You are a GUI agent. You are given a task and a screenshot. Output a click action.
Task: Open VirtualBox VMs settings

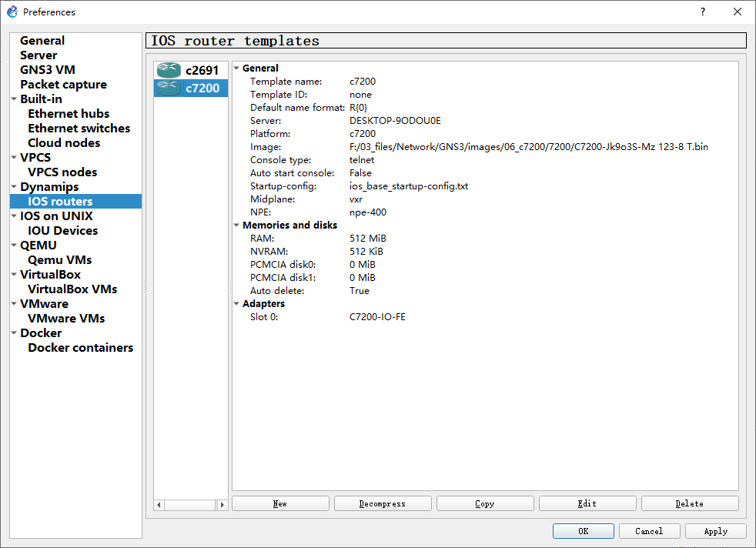[x=72, y=289]
